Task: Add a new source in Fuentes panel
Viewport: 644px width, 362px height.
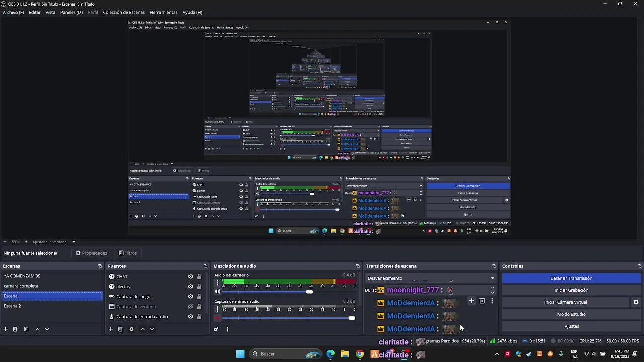Action: click(111, 329)
